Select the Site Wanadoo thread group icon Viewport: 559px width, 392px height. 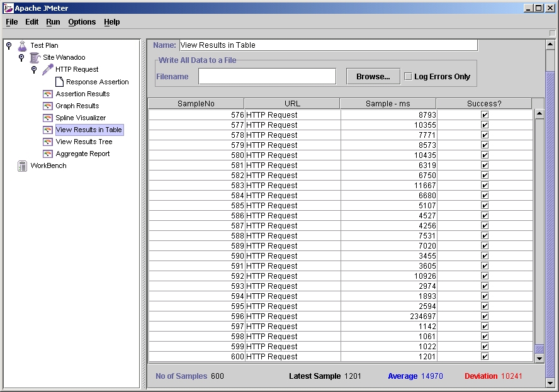click(x=35, y=57)
